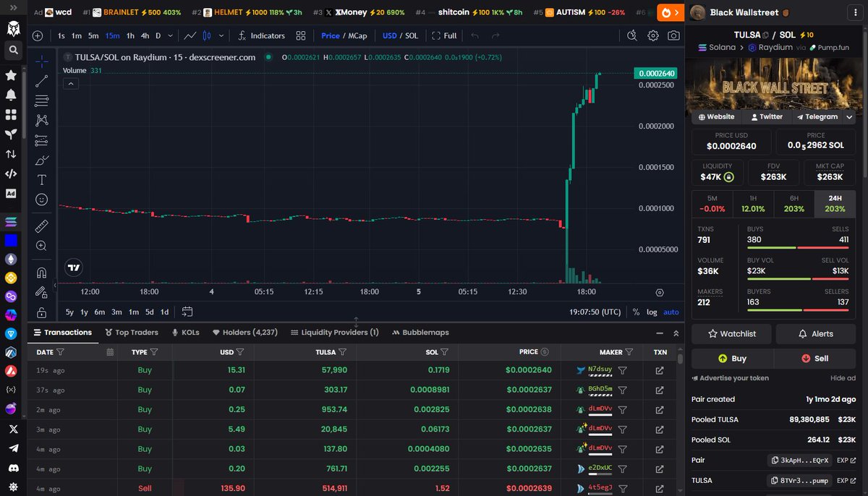Image resolution: width=868 pixels, height=496 pixels.
Task: Set chart range to 5d
Action: pos(149,312)
